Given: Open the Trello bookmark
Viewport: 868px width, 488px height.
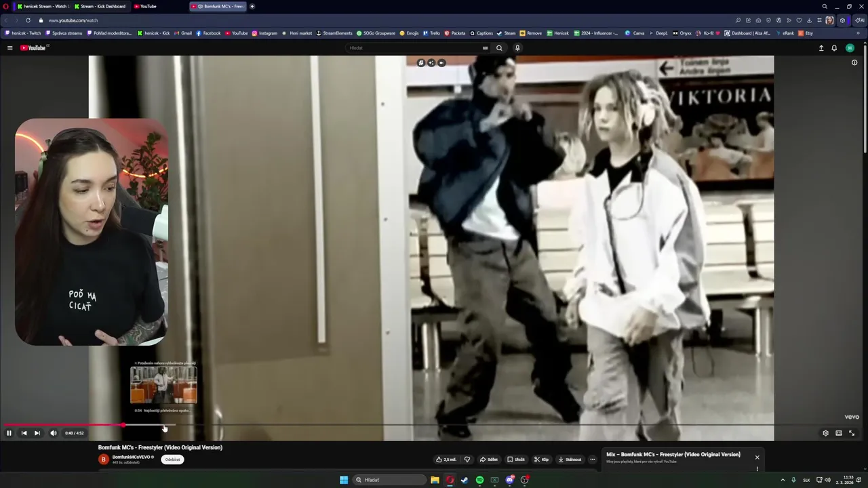Looking at the screenshot, I should pyautogui.click(x=431, y=33).
